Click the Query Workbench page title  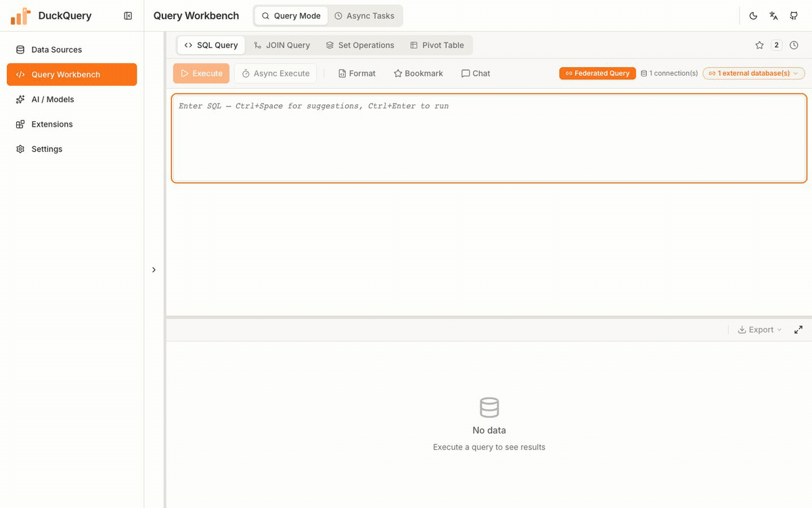[196, 16]
